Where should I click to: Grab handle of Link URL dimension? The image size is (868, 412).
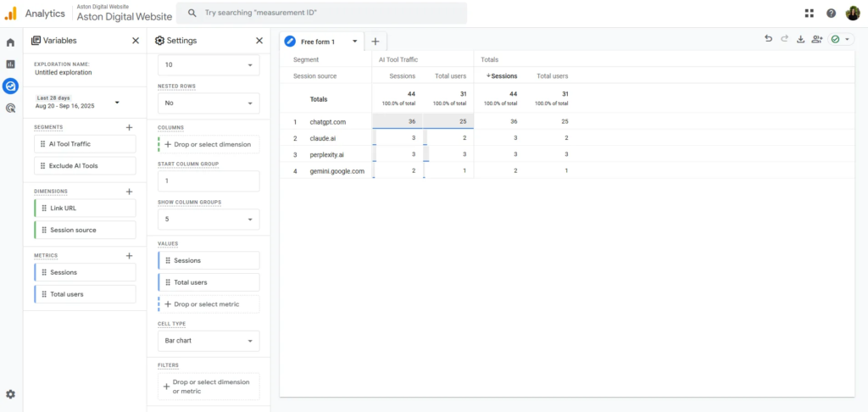pos(45,209)
